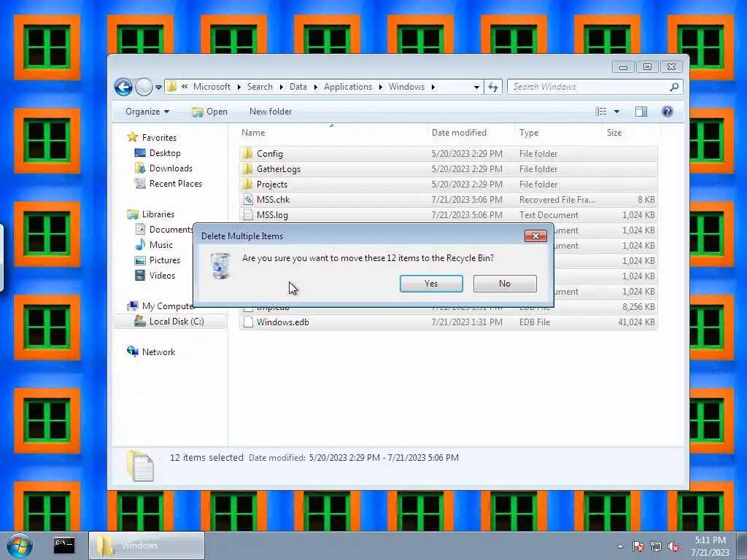Image resolution: width=747 pixels, height=560 pixels.
Task: Close the Delete Multiple Items dialog
Action: click(x=535, y=236)
